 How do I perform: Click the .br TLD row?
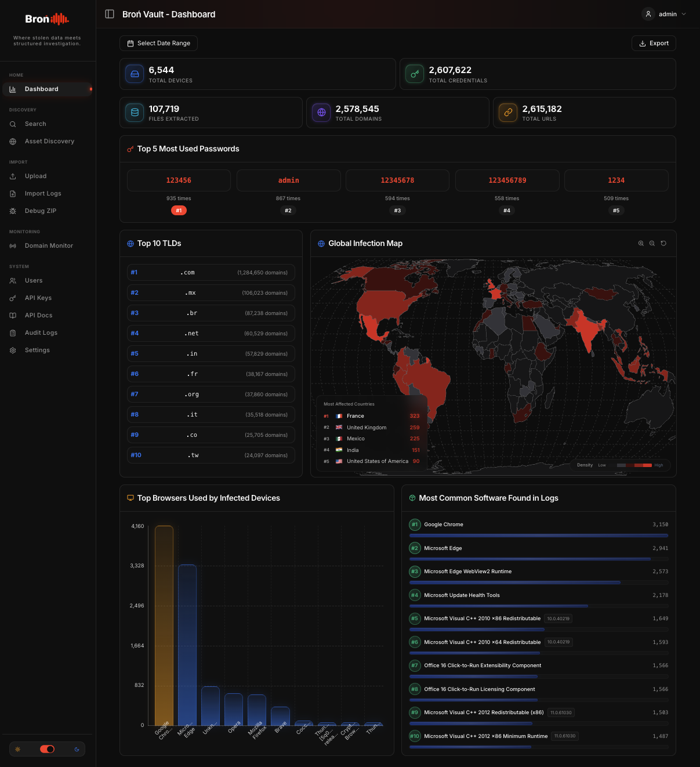coord(211,313)
